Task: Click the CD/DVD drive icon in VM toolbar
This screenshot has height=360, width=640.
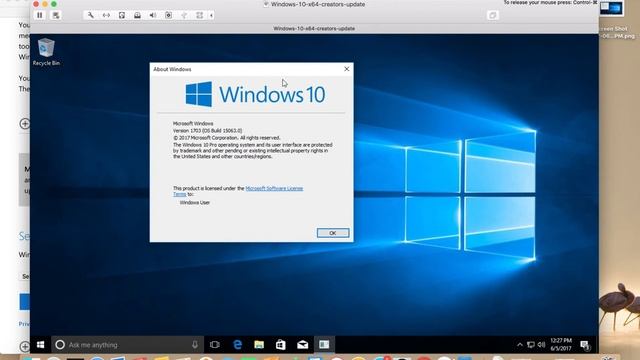Action: [x=137, y=15]
